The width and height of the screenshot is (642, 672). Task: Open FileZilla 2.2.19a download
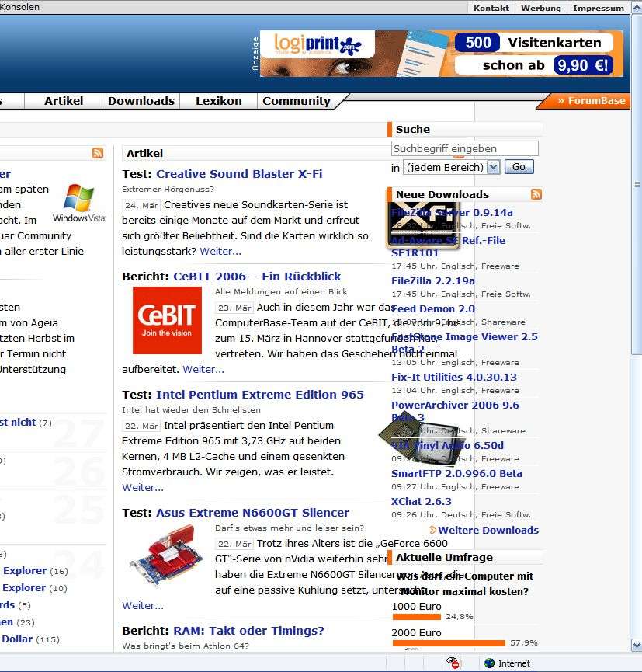433,280
